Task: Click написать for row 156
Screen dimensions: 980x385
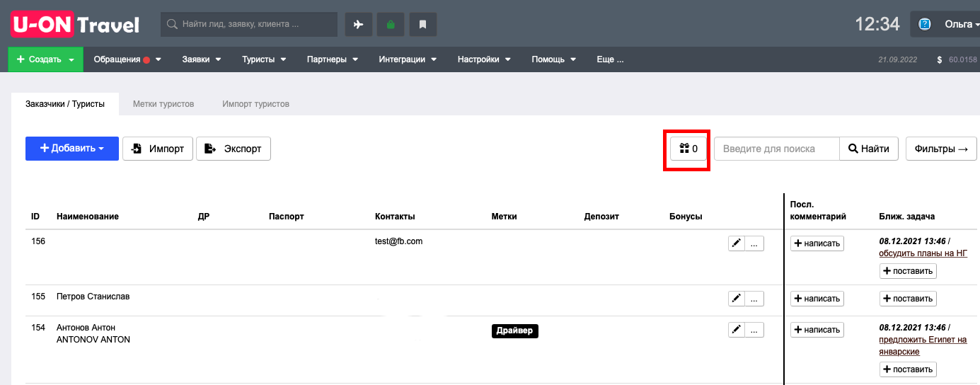Action: pyautogui.click(x=817, y=243)
